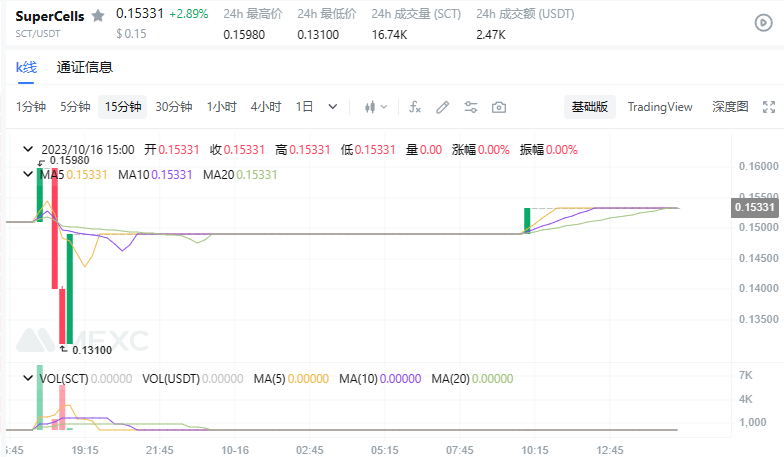Open the candlestick chart type selector

click(x=376, y=107)
